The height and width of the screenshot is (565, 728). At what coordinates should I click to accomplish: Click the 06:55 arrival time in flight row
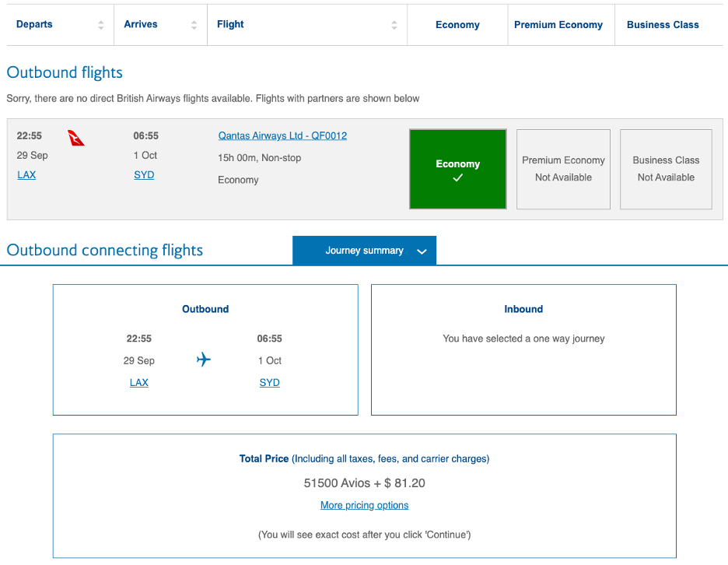pos(145,135)
